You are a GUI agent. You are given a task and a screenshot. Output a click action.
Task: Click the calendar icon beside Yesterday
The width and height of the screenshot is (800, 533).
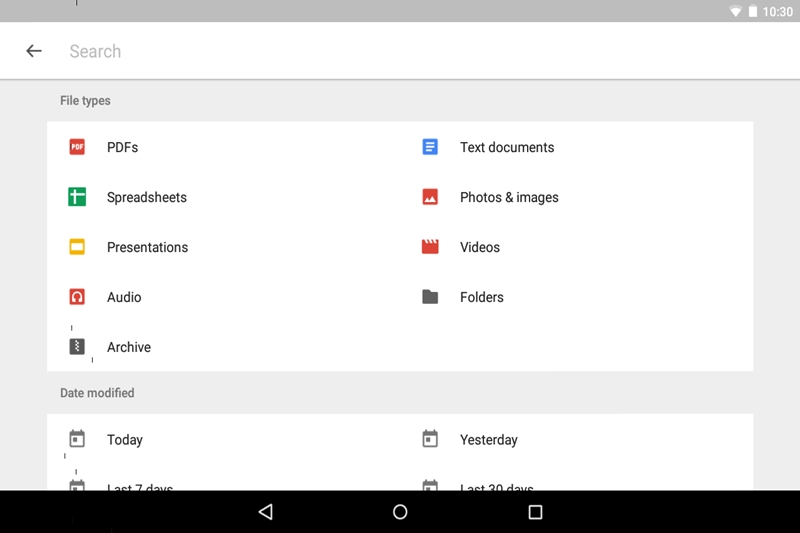430,439
